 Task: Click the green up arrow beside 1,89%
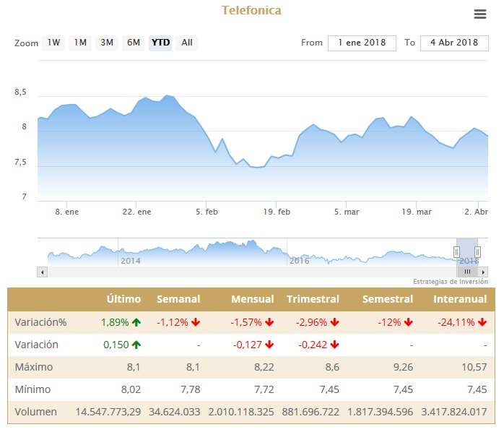click(136, 322)
